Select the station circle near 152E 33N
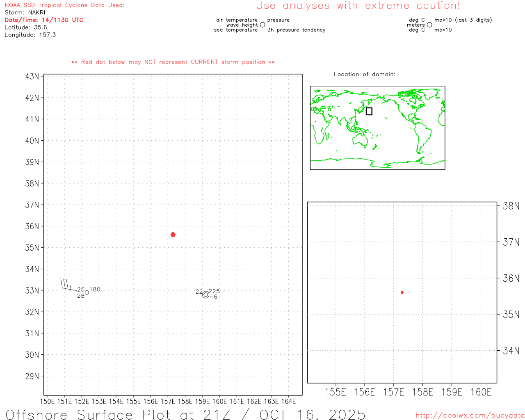Image resolution: width=525 pixels, height=420 pixels. tap(87, 292)
